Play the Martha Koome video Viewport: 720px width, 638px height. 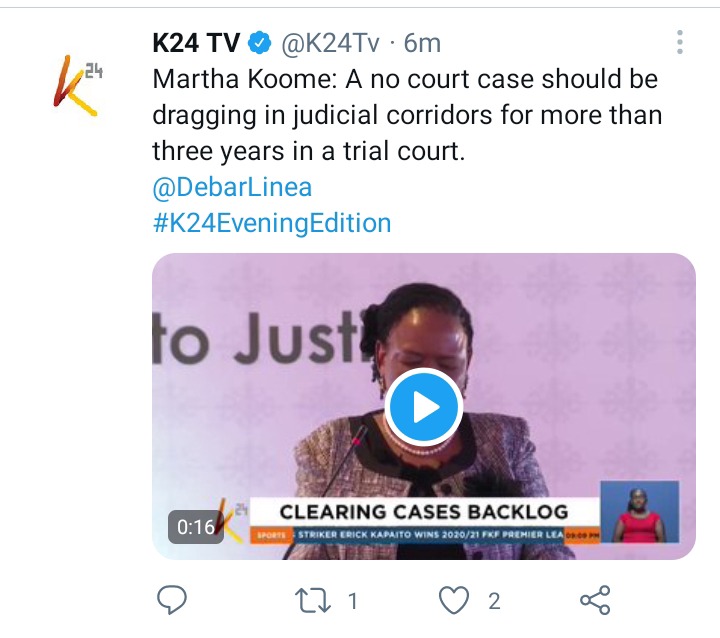coord(423,407)
